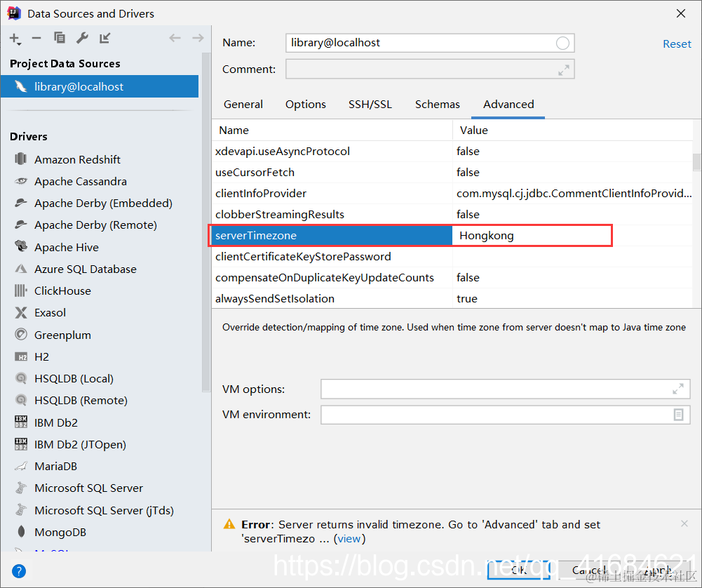This screenshot has height=588, width=702.
Task: Click the Reset link
Action: click(677, 44)
